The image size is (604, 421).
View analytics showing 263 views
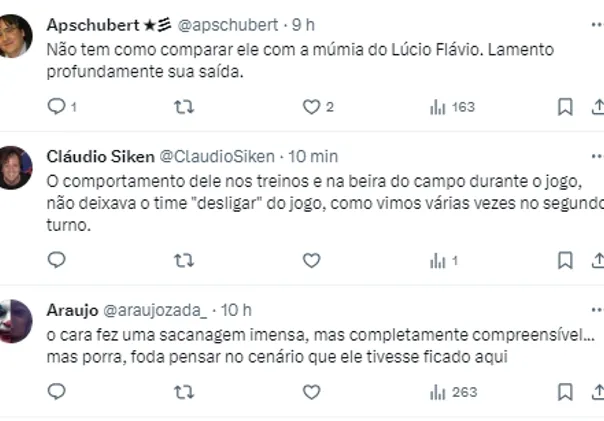coord(452,392)
